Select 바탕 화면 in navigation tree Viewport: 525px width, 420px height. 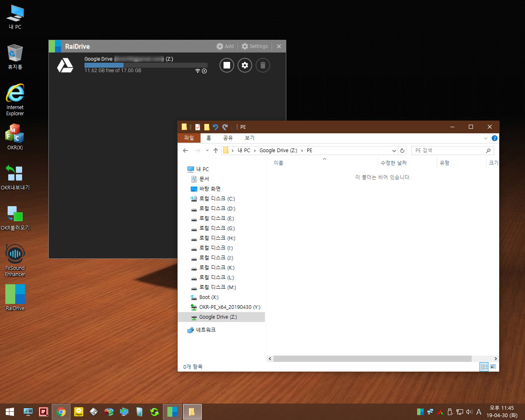tap(205, 189)
